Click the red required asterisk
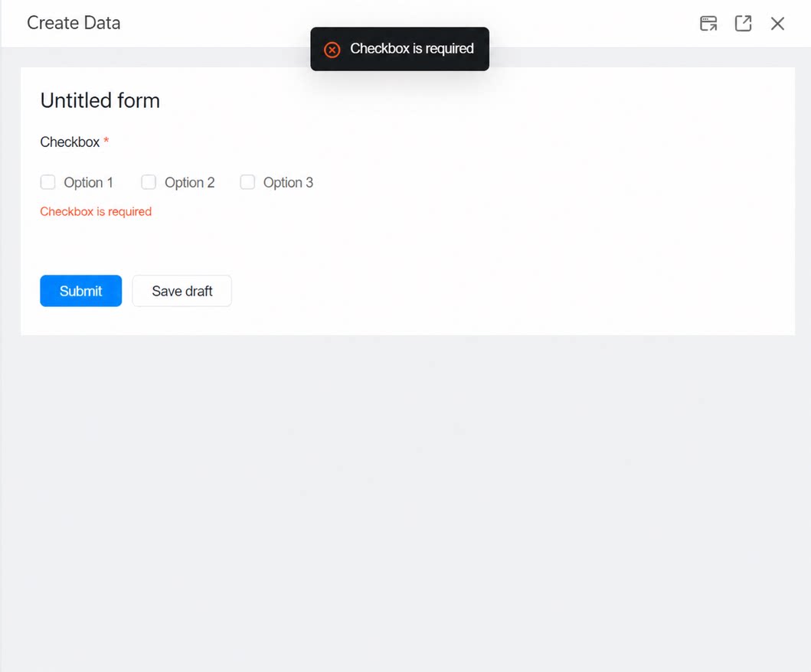 106,141
